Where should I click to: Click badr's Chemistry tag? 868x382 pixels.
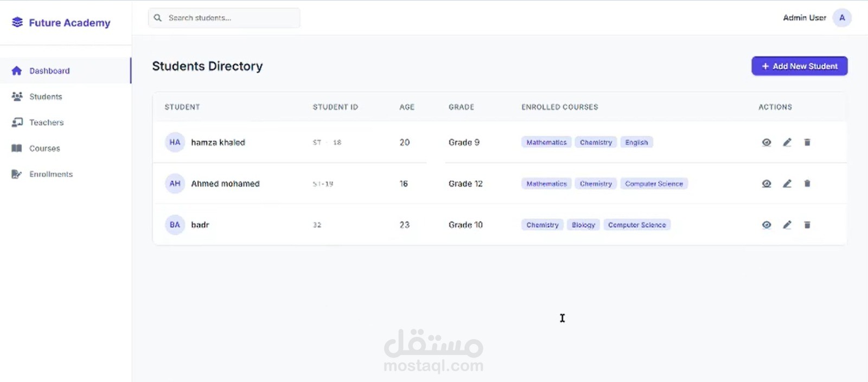pyautogui.click(x=542, y=225)
